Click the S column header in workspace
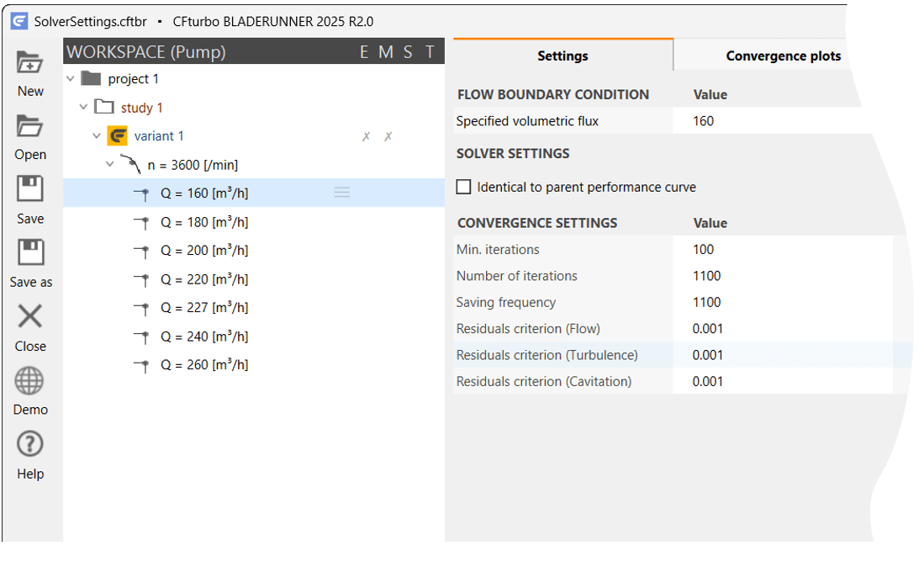Viewport: 924px width, 567px height. pyautogui.click(x=408, y=52)
